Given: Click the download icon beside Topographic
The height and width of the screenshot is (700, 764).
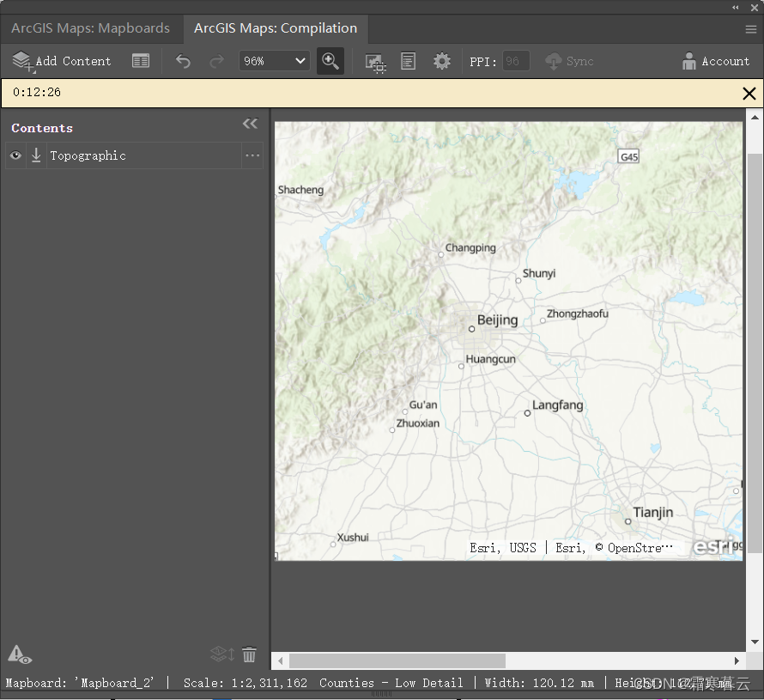Looking at the screenshot, I should point(35,155).
